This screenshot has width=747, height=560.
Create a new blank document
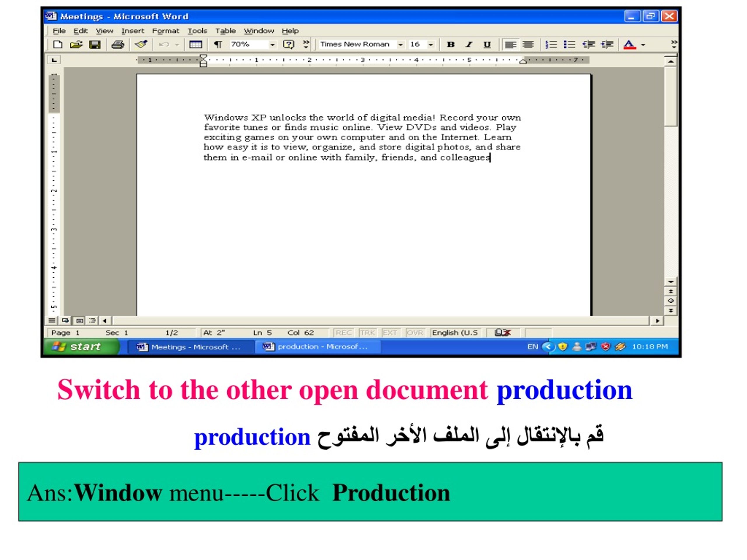[x=58, y=45]
